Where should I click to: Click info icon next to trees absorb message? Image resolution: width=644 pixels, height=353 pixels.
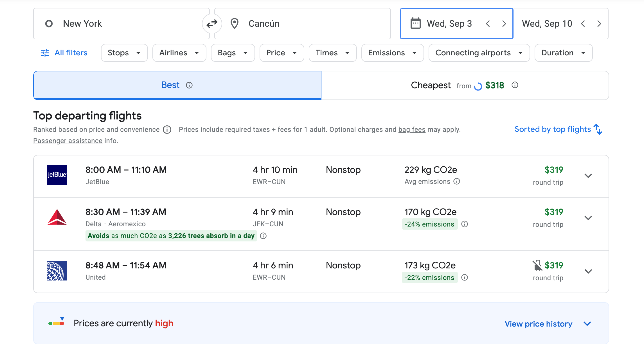pyautogui.click(x=263, y=236)
